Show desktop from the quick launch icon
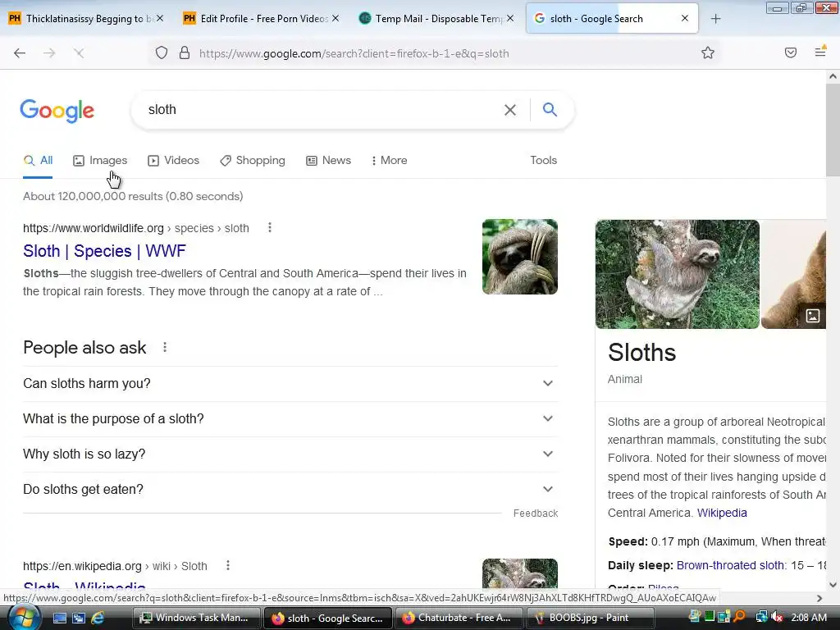The image size is (840, 630). point(59,619)
